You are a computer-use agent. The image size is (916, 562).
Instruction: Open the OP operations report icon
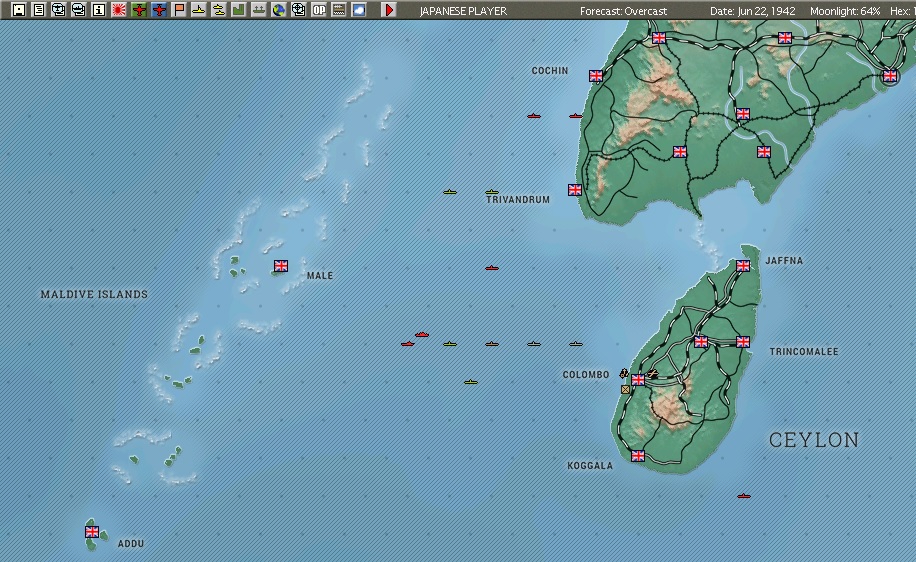pyautogui.click(x=318, y=10)
